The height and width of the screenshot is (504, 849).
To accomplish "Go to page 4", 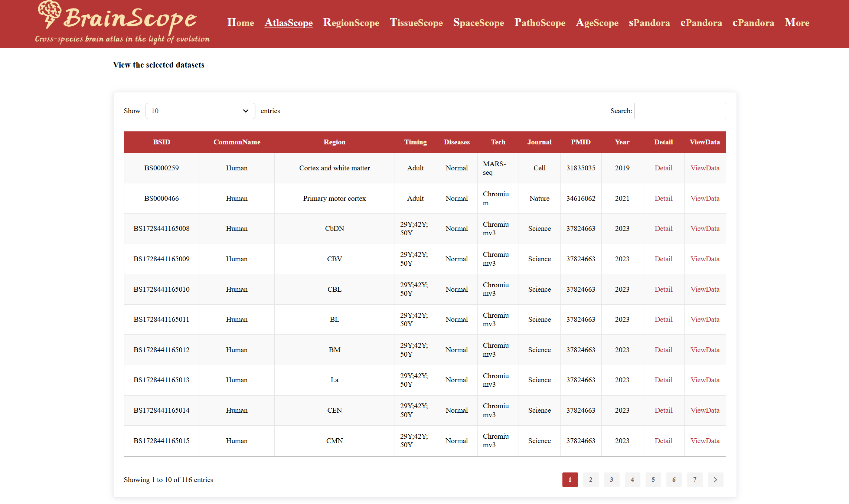I will pyautogui.click(x=632, y=480).
